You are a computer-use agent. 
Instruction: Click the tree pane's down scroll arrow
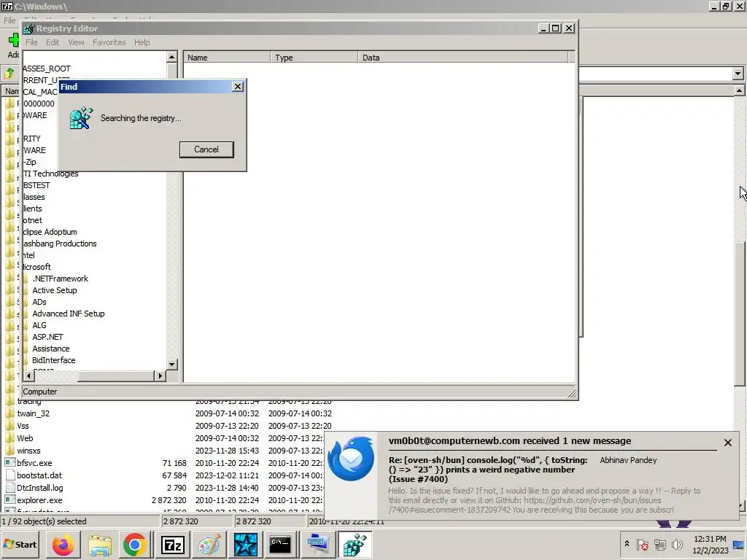(x=172, y=365)
